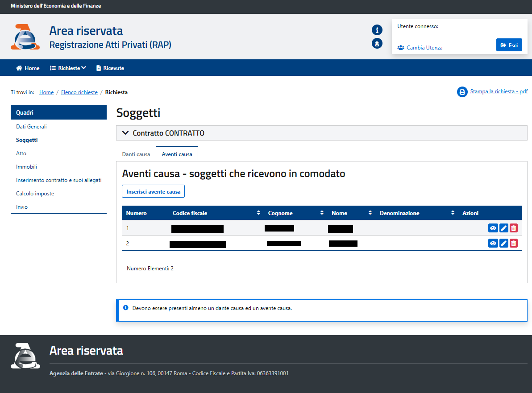The height and width of the screenshot is (393, 532).
Task: Switch to the Danti causa tab
Action: 136,154
